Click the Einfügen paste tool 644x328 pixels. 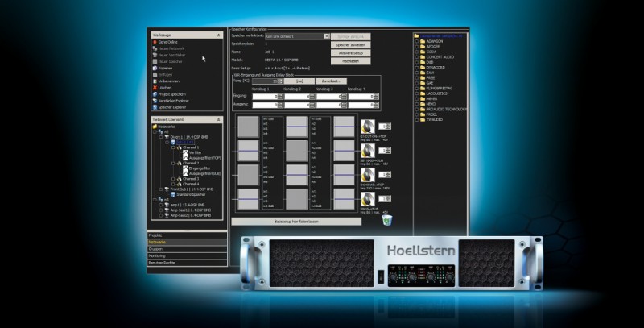(x=163, y=75)
